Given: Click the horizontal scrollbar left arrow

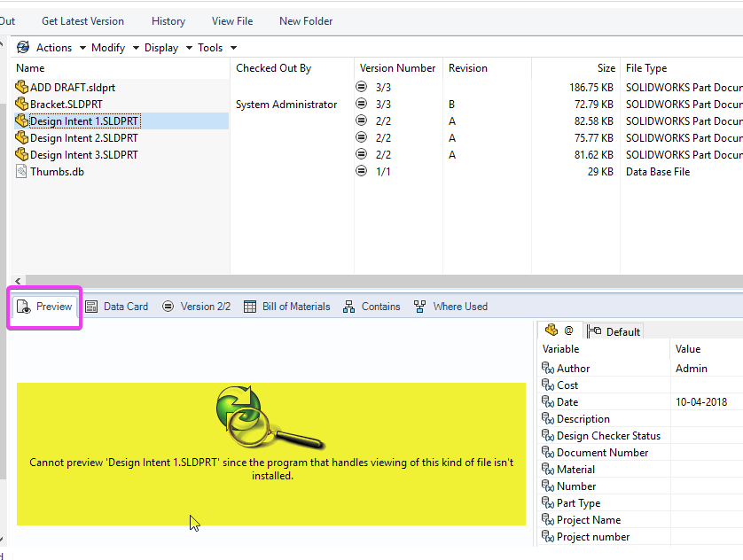Looking at the screenshot, I should click(18, 281).
